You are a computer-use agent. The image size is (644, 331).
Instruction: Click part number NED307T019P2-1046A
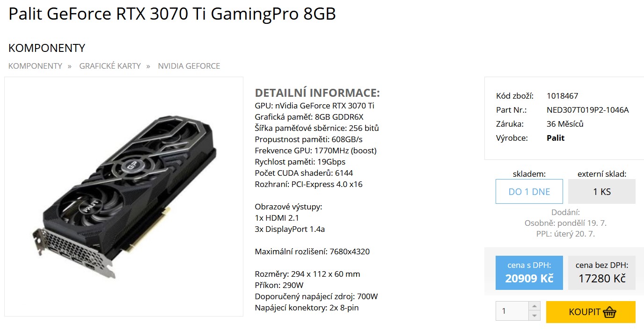click(x=587, y=110)
